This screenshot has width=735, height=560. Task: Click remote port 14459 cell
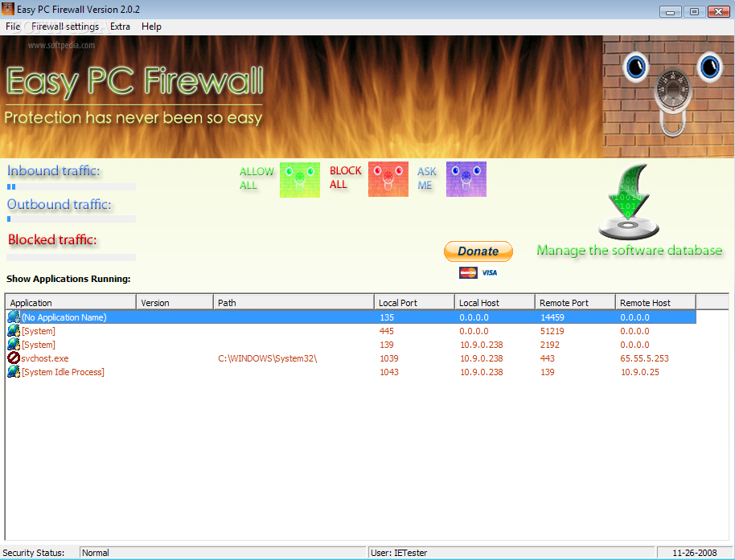pos(552,317)
